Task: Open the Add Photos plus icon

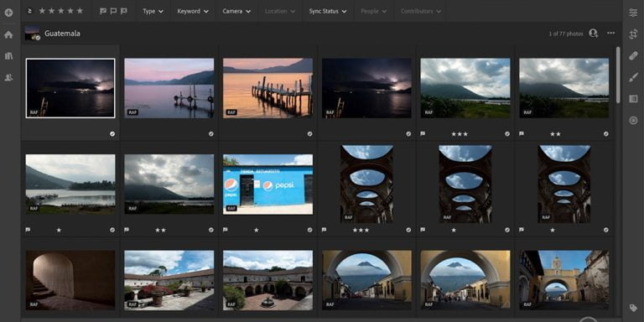Action: (x=8, y=13)
